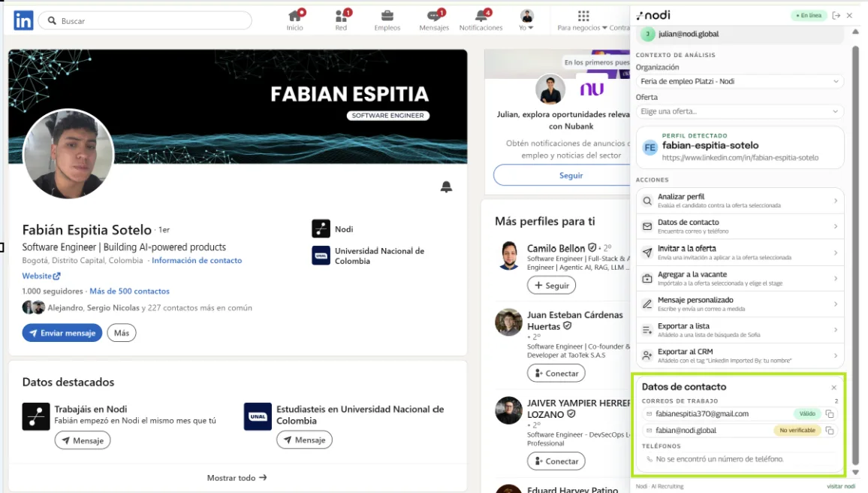The image size is (868, 493).
Task: Expand Invitar a la oferta chevron
Action: pos(836,253)
